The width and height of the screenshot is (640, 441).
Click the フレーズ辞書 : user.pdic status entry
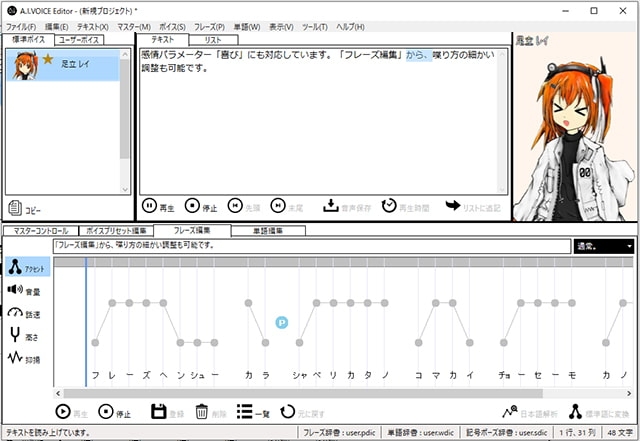[x=339, y=432]
